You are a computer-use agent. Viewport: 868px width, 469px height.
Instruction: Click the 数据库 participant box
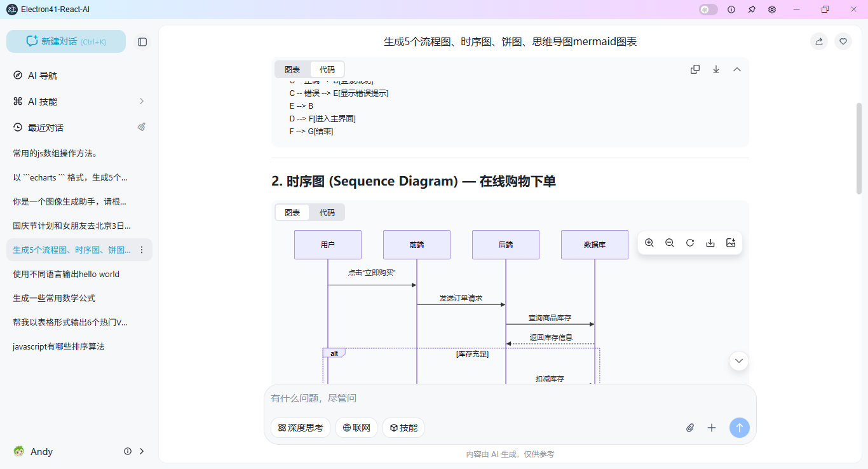(595, 245)
